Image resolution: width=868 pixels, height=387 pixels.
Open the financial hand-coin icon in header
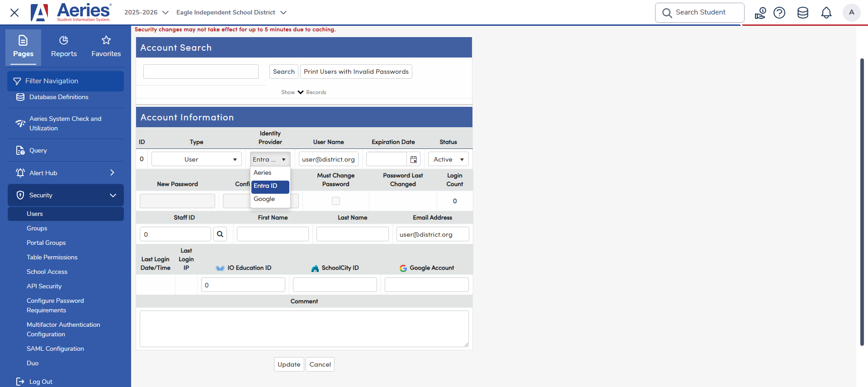coord(760,13)
